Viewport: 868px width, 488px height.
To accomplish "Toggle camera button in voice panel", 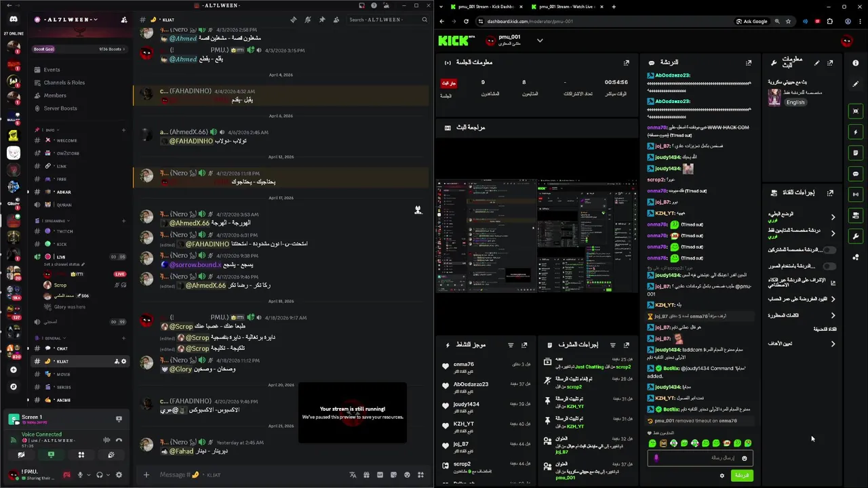I will (20, 455).
